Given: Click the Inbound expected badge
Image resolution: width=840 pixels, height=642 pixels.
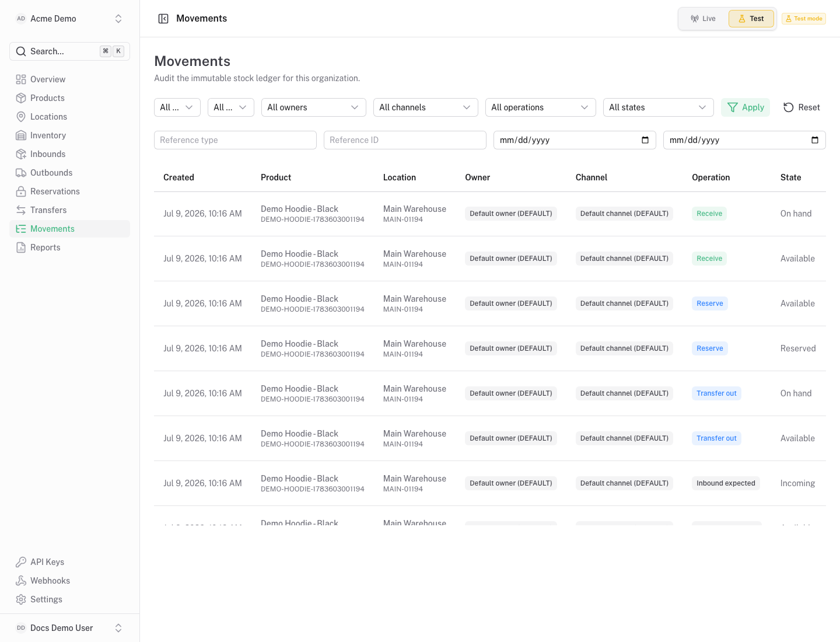Looking at the screenshot, I should [x=726, y=483].
